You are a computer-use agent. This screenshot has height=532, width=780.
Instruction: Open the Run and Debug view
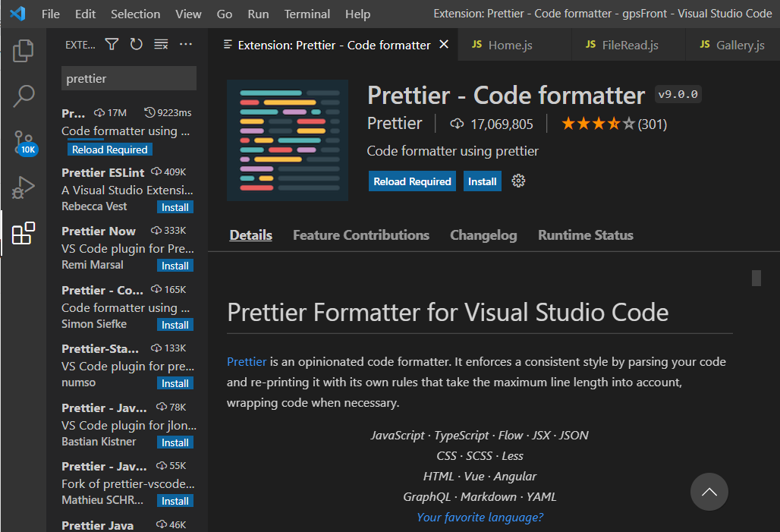(23, 187)
